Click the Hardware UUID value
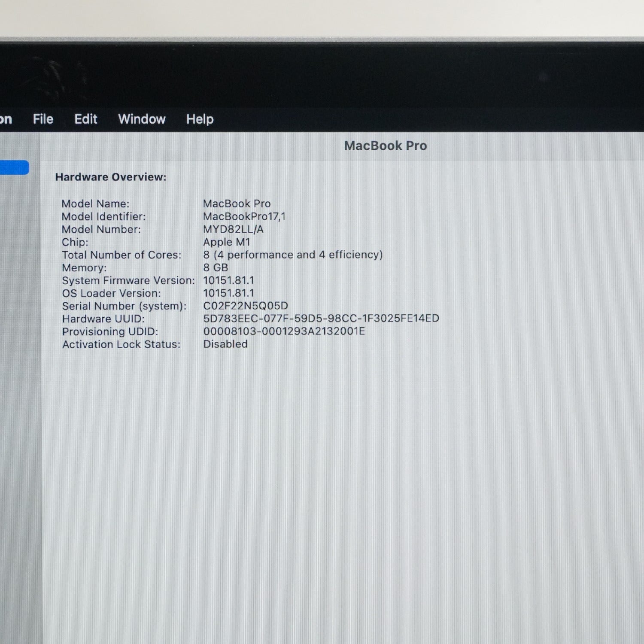Viewport: 644px width, 644px height. point(321,318)
